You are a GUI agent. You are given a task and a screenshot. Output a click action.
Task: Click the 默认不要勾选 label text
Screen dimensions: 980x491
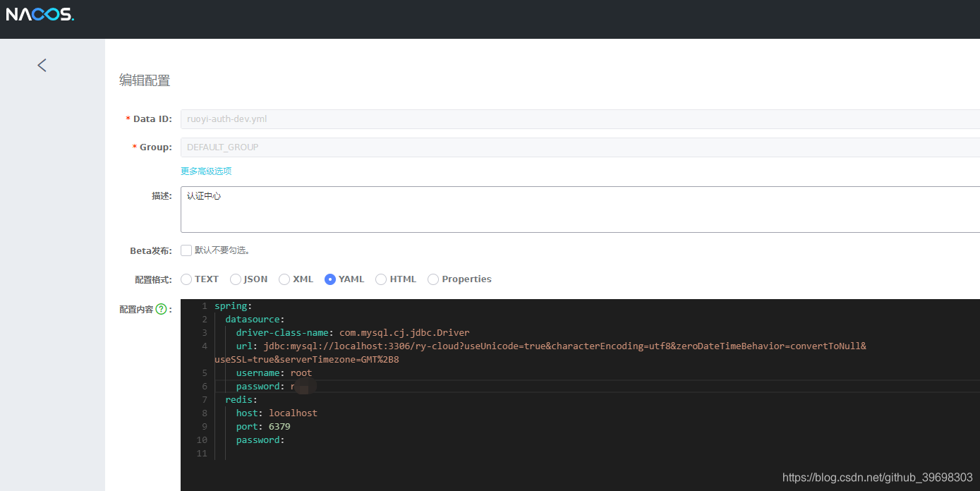coord(222,250)
